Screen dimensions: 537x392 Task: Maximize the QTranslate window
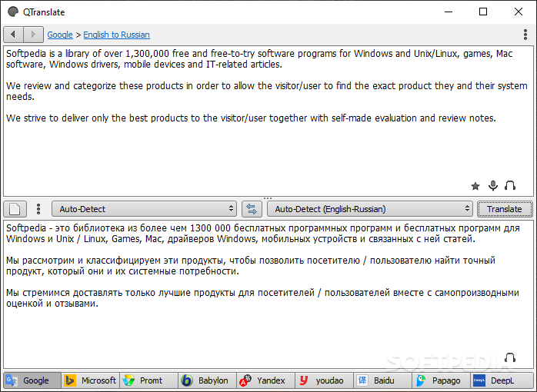(483, 12)
